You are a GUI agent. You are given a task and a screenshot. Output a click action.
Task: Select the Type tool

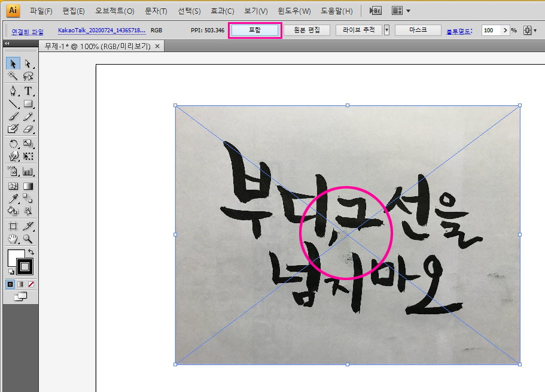[28, 91]
